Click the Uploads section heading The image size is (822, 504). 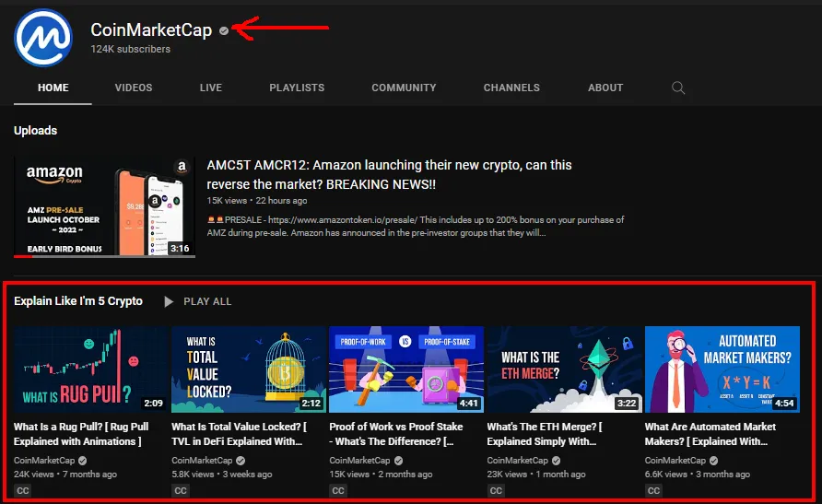35,131
